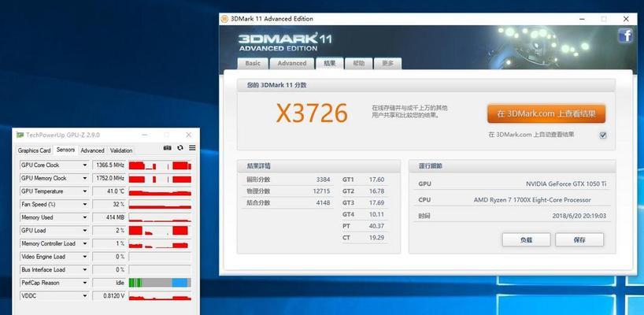Image resolution: width=644 pixels, height=315 pixels.
Task: Click the GPU Core Clock sensor graph
Action: point(160,165)
